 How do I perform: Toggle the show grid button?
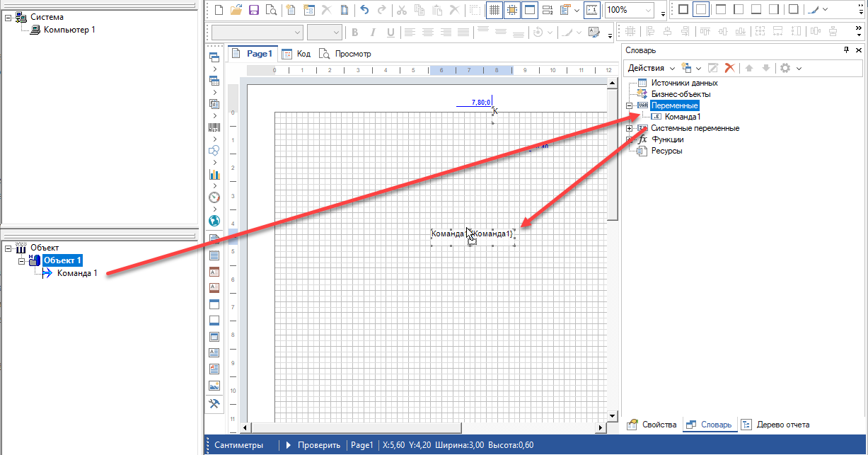(494, 10)
